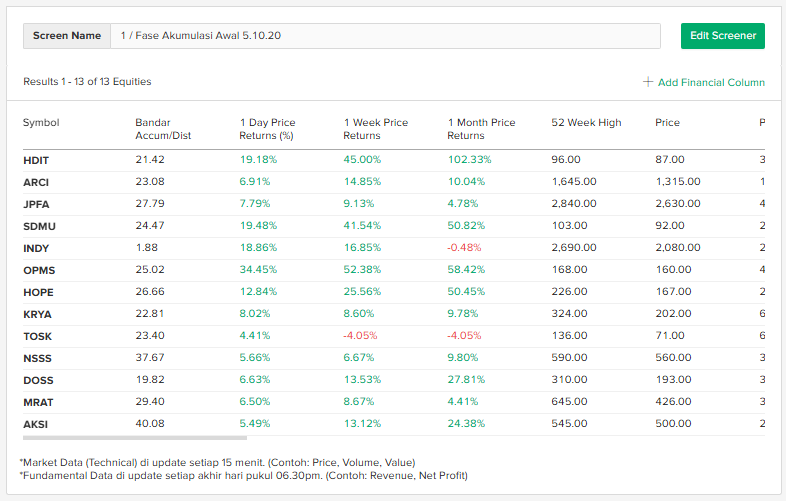Sort by the Price column header
The height and width of the screenshot is (501, 786).
[x=667, y=123]
